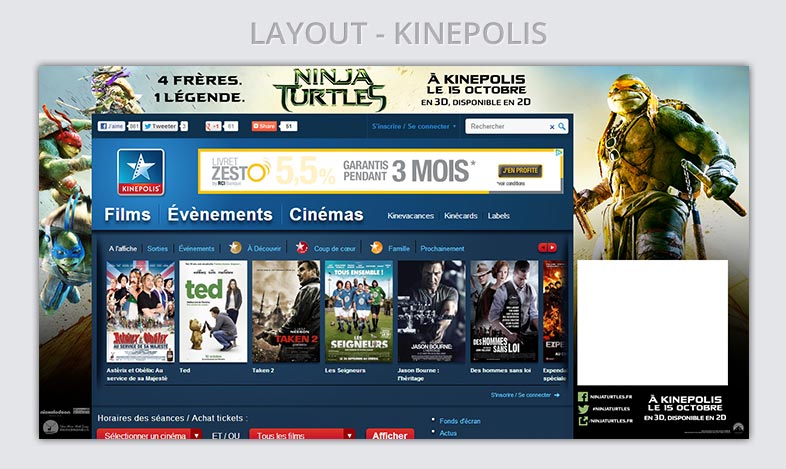Click the orange Share button
Screen dimensions: 786x469
(265, 127)
